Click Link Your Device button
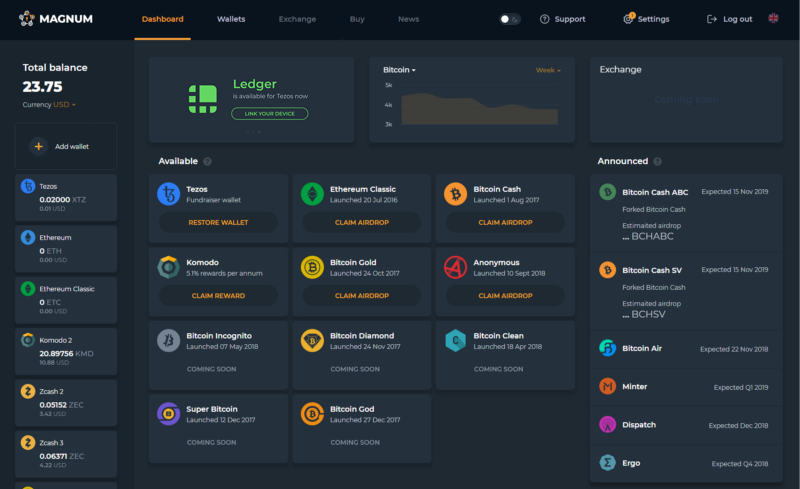 point(269,114)
